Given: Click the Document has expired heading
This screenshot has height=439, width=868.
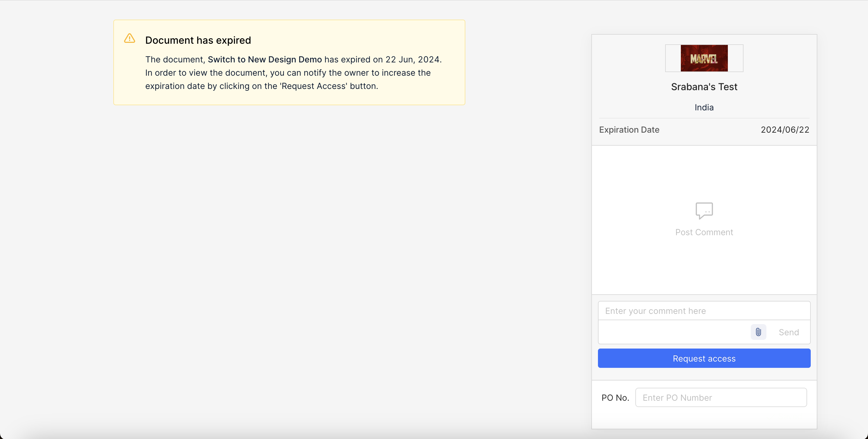Looking at the screenshot, I should 198,40.
